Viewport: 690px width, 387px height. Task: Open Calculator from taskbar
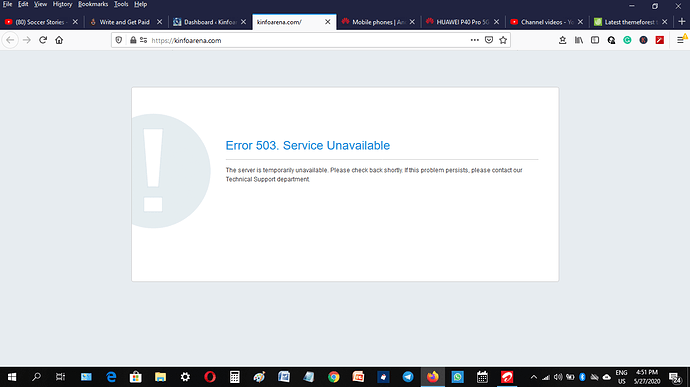tap(235, 377)
